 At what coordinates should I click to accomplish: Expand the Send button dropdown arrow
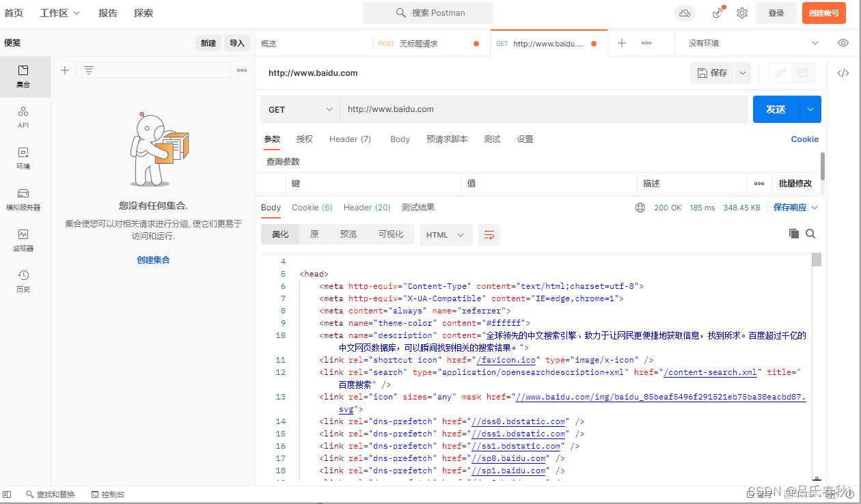(x=810, y=109)
